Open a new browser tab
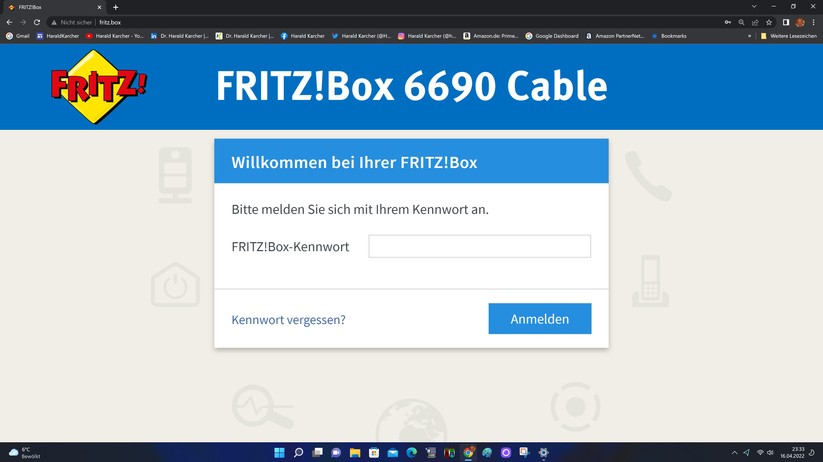823x462 pixels. point(115,7)
